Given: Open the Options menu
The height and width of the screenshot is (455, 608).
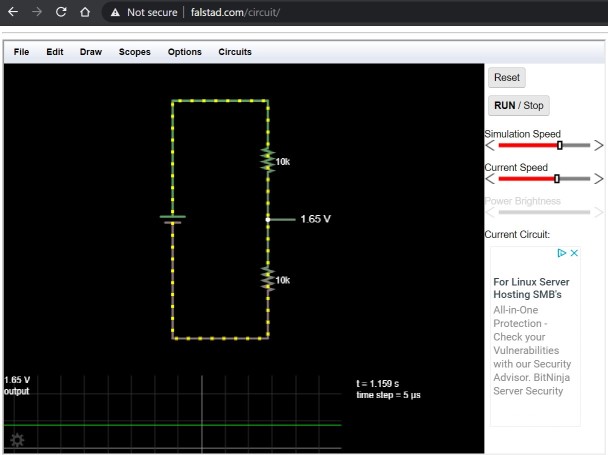Looking at the screenshot, I should point(185,52).
